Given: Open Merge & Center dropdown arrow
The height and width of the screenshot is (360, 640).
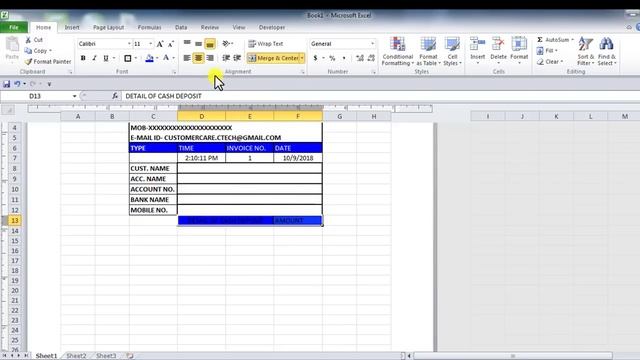Looking at the screenshot, I should [x=302, y=58].
